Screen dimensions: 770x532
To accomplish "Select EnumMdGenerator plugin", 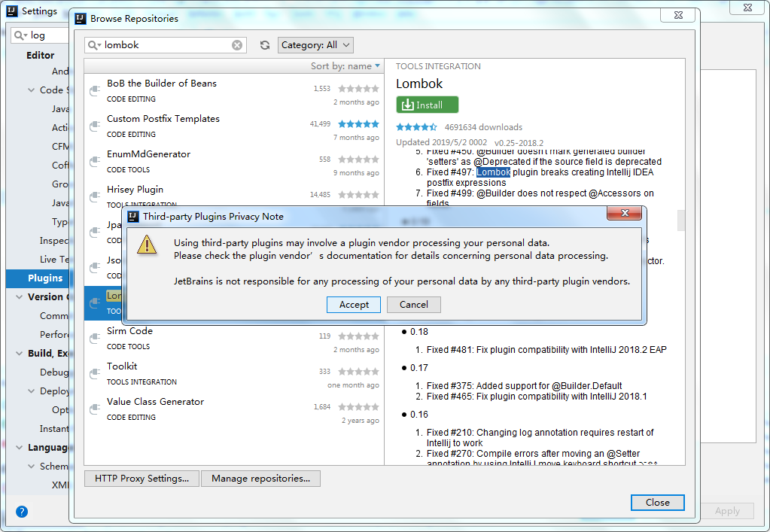I will click(234, 162).
